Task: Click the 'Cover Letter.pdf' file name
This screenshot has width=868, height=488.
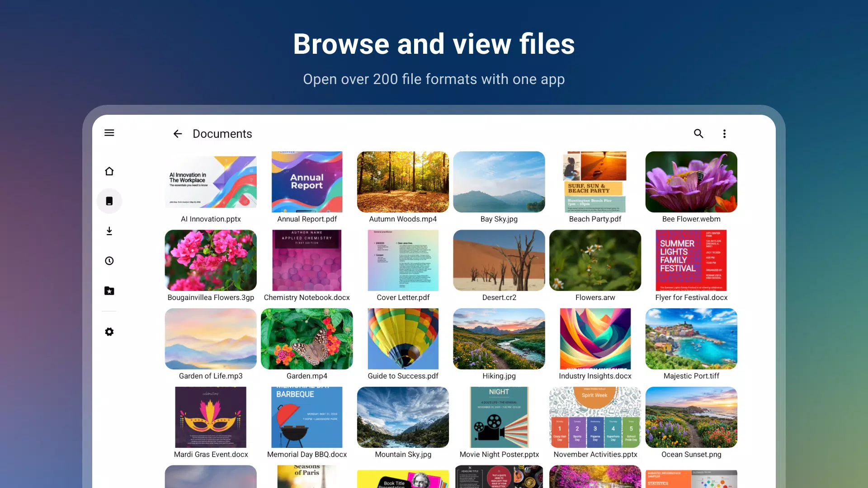Action: [x=403, y=298]
